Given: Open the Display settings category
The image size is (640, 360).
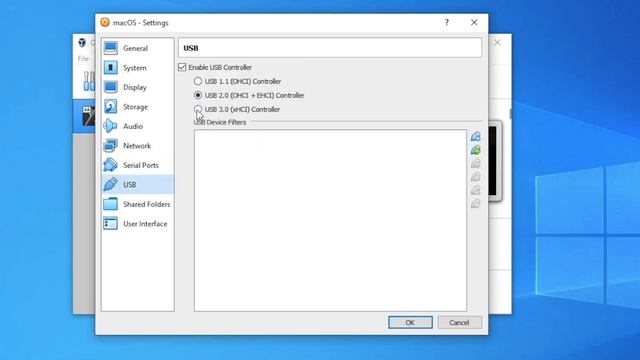Looking at the screenshot, I should (137, 87).
